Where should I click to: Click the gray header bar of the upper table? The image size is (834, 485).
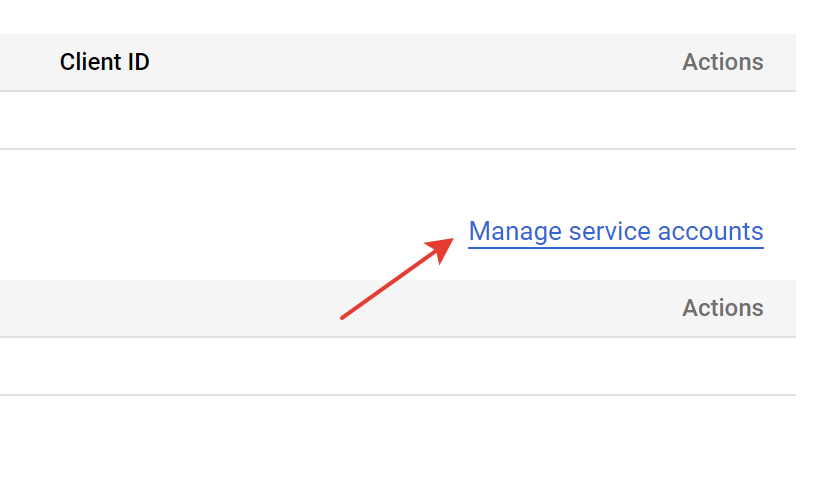(398, 62)
